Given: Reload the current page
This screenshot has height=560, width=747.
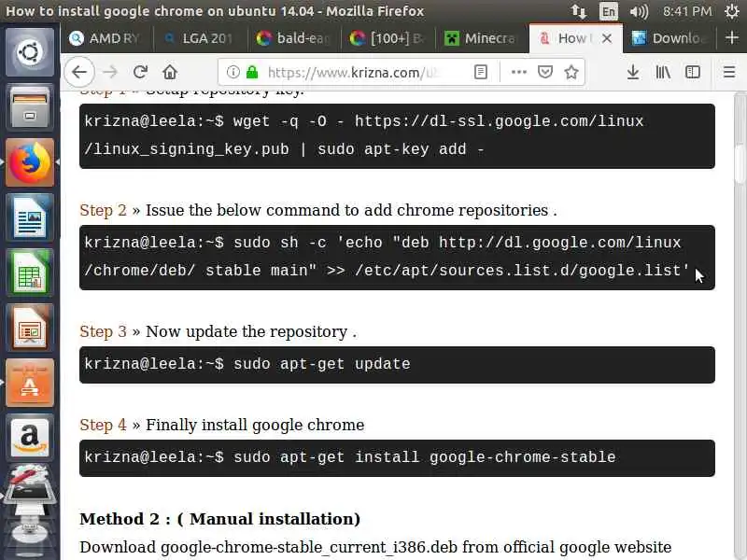Looking at the screenshot, I should point(140,73).
